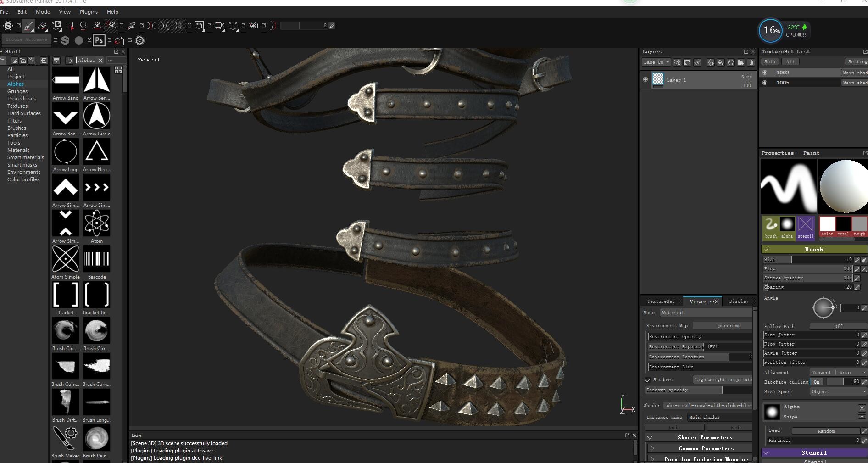Remove the Alphas filter tag
Image resolution: width=868 pixels, height=463 pixels.
coord(100,61)
